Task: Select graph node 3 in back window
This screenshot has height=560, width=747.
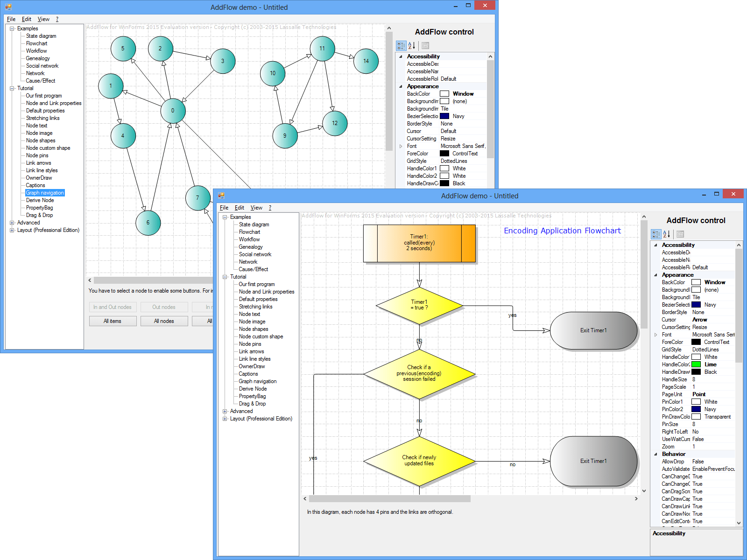Action: click(223, 61)
